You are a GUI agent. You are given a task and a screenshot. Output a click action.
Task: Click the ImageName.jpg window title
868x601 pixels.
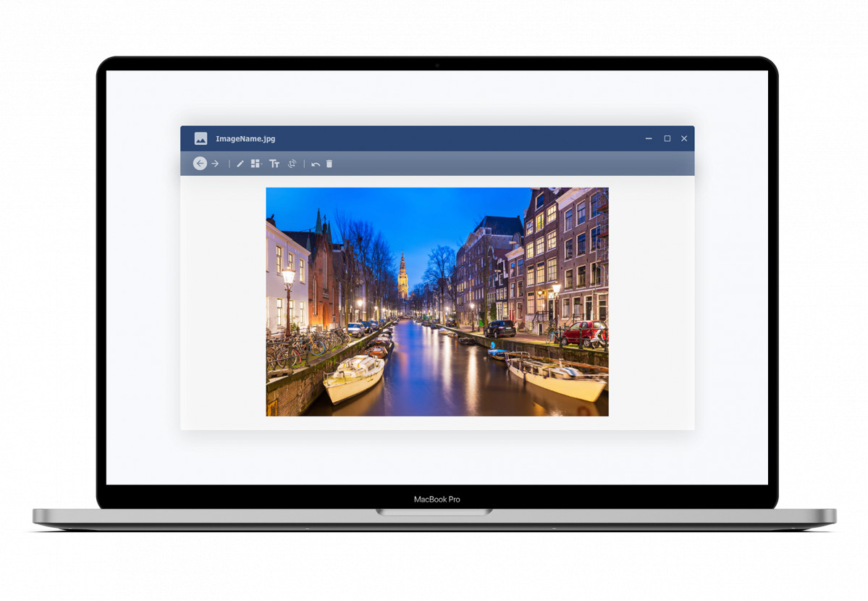(245, 138)
